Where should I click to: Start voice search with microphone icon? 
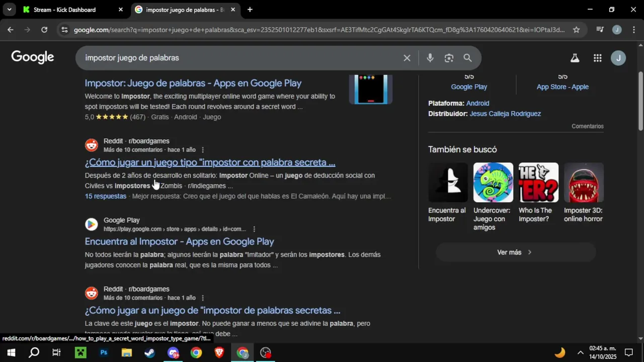(x=430, y=58)
